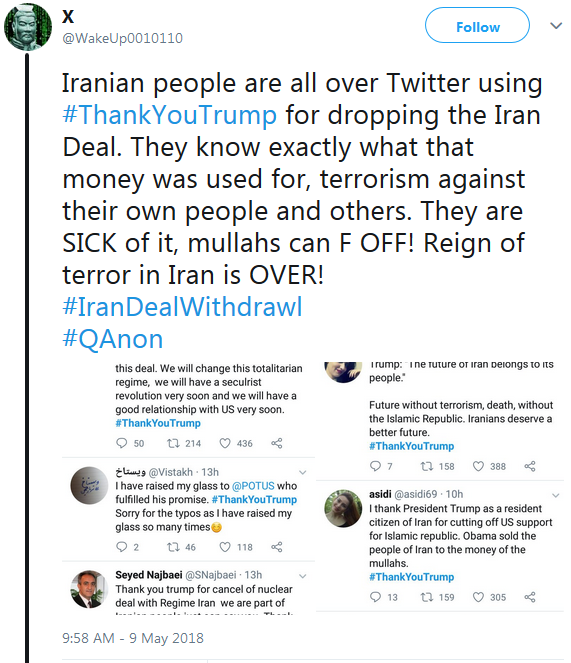
Task: Expand the chevron on asidi's tweet
Action: coord(556,495)
